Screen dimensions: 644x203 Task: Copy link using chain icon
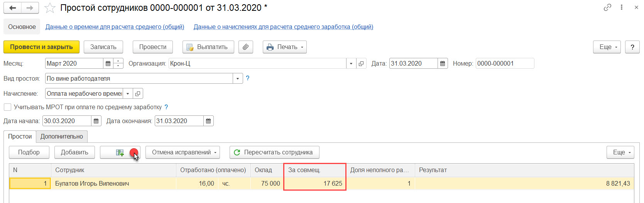(607, 7)
